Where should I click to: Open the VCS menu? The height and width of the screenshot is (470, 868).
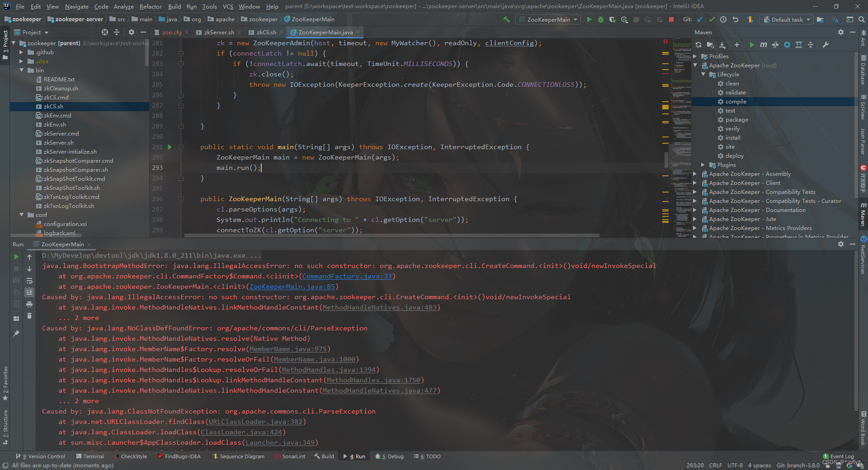click(228, 6)
